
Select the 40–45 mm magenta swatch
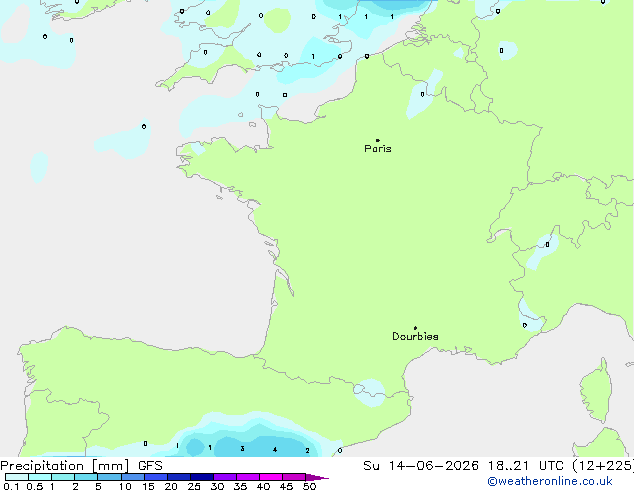(x=271, y=477)
